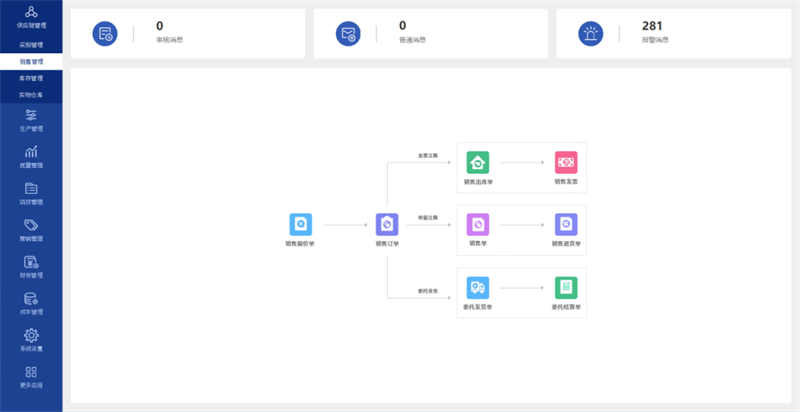Click 更多应用 grid icon in sidebar
The image size is (800, 412).
click(x=31, y=373)
